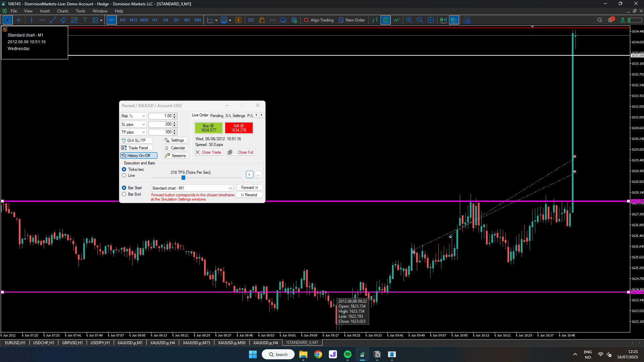Image resolution: width=644 pixels, height=362 pixels.
Task: Open the signals radio icon
Action: (x=273, y=20)
